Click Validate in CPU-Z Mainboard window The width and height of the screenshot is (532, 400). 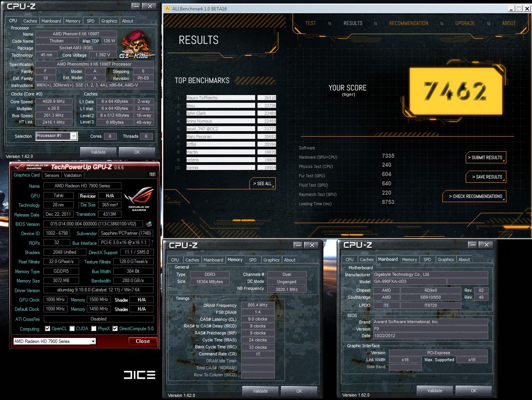tap(435, 391)
